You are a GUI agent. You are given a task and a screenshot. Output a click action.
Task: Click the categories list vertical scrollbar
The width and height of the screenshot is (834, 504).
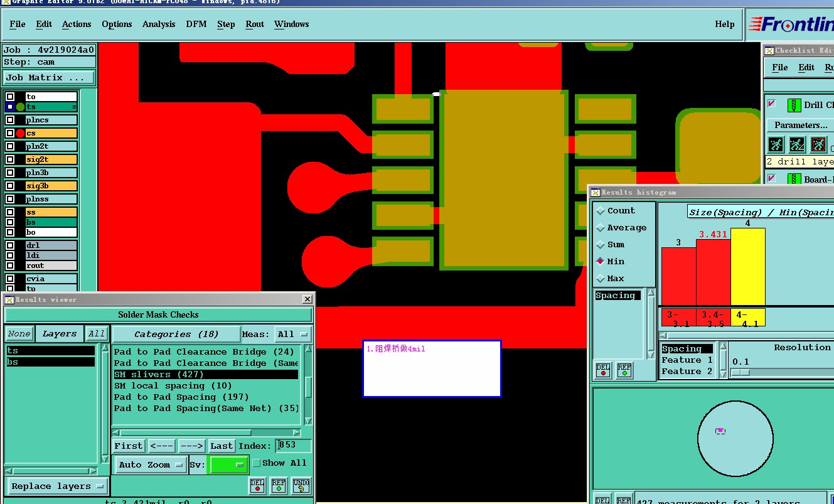coord(308,385)
